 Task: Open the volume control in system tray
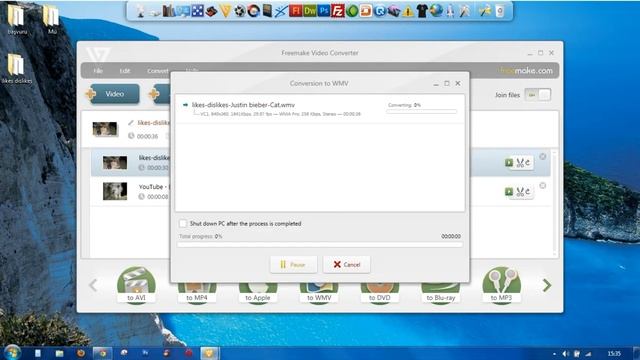[566, 353]
